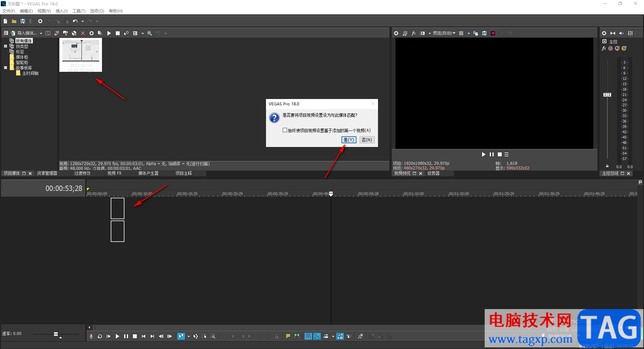Close the VEGAS Pro 18.0 dialog
The image size is (644, 349).
(x=373, y=104)
